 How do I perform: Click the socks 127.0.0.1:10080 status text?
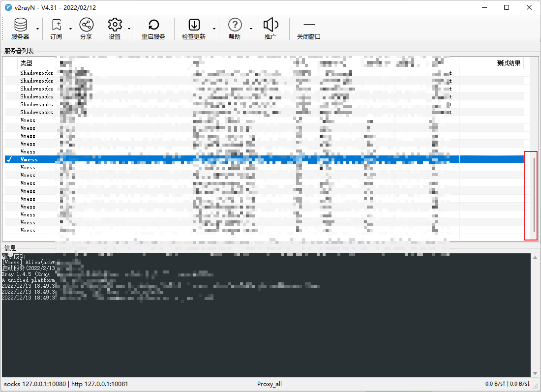click(35, 384)
